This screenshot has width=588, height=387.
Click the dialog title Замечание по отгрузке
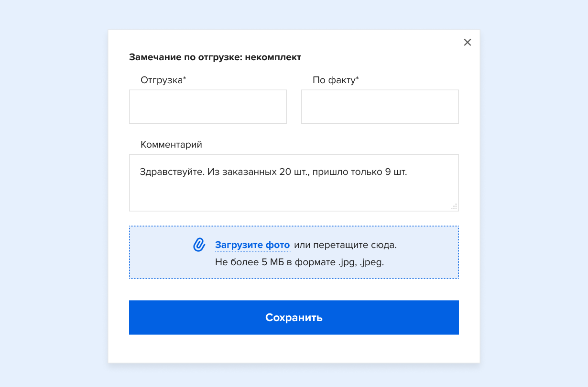(215, 57)
